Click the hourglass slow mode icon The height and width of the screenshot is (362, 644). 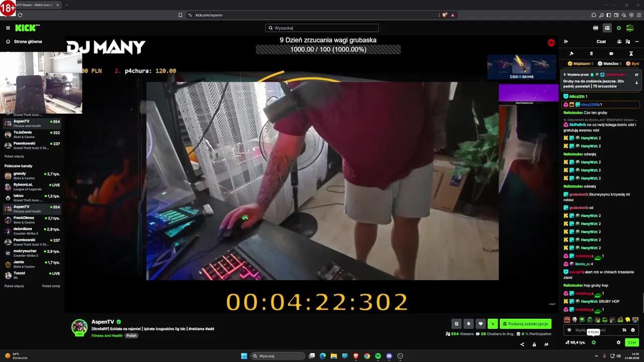[631, 54]
